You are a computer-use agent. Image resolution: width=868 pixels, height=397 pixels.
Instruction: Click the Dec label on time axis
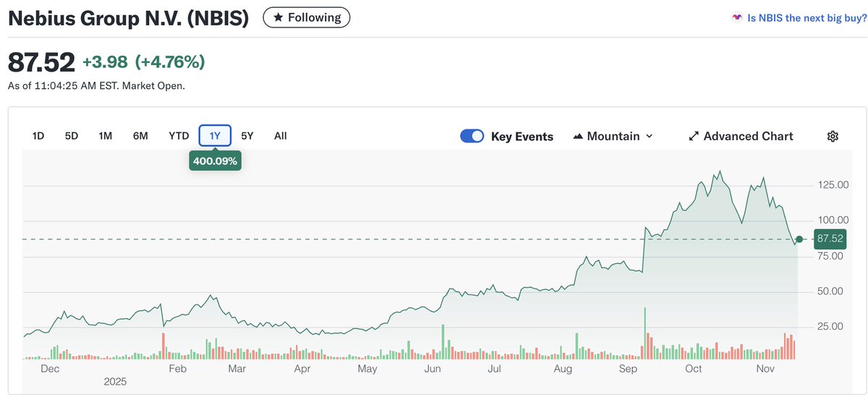pyautogui.click(x=50, y=369)
